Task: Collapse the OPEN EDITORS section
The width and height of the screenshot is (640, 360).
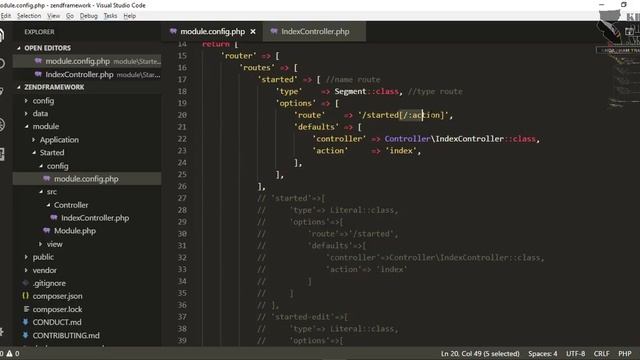Action: [19, 48]
